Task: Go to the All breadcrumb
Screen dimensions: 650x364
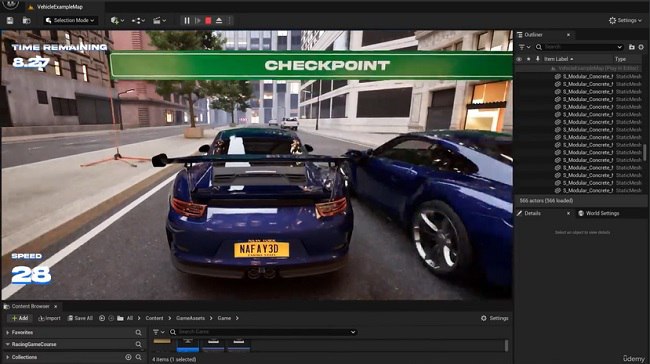Action: tap(130, 318)
